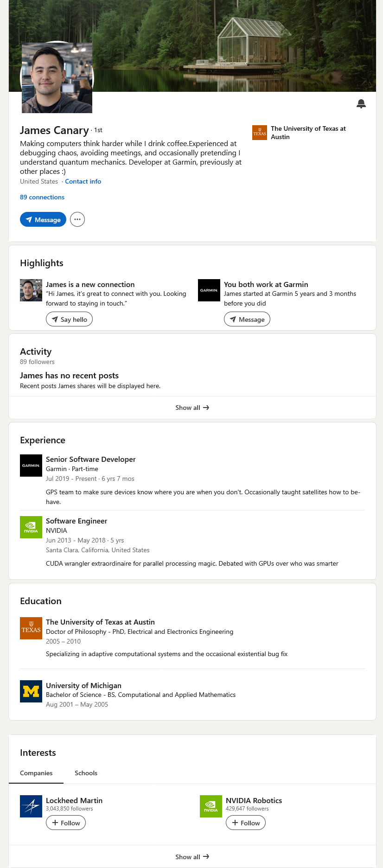The width and height of the screenshot is (383, 868).
Task: Click the Garmin company logo in Experience
Action: (31, 465)
